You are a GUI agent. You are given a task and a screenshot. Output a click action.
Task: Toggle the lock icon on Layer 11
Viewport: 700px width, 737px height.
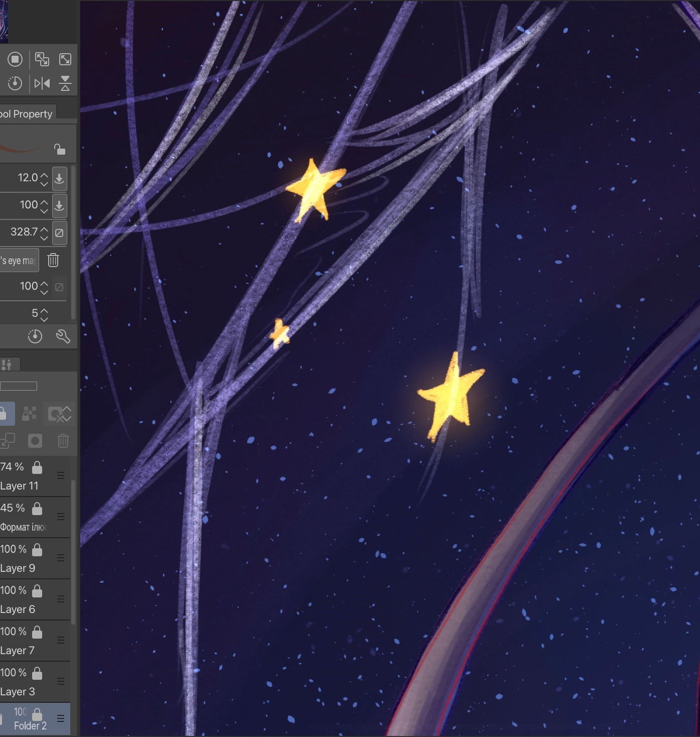click(37, 467)
